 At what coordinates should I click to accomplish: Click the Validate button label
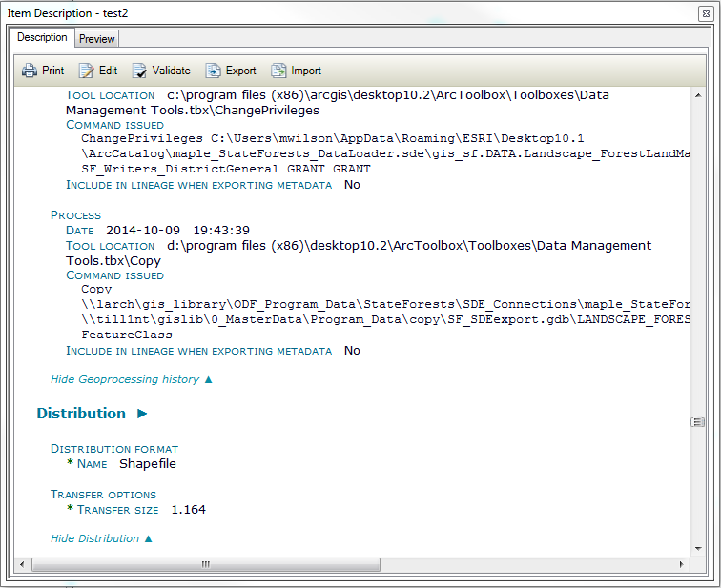pos(171,71)
